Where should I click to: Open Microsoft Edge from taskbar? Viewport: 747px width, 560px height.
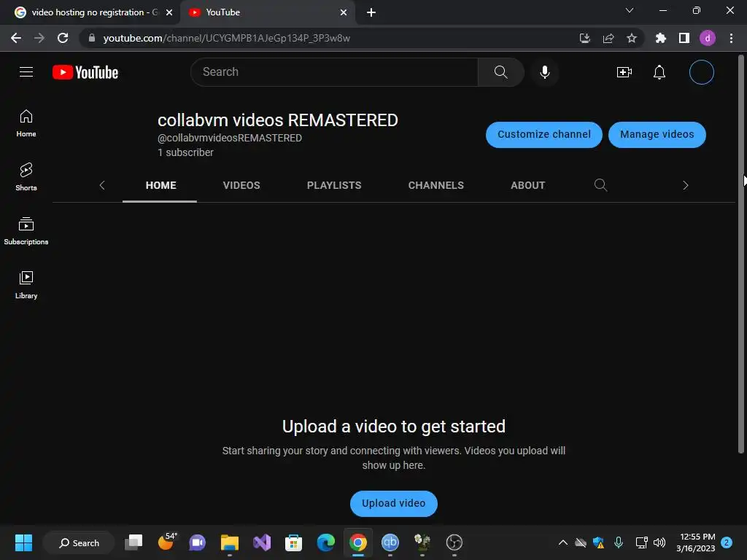click(326, 542)
